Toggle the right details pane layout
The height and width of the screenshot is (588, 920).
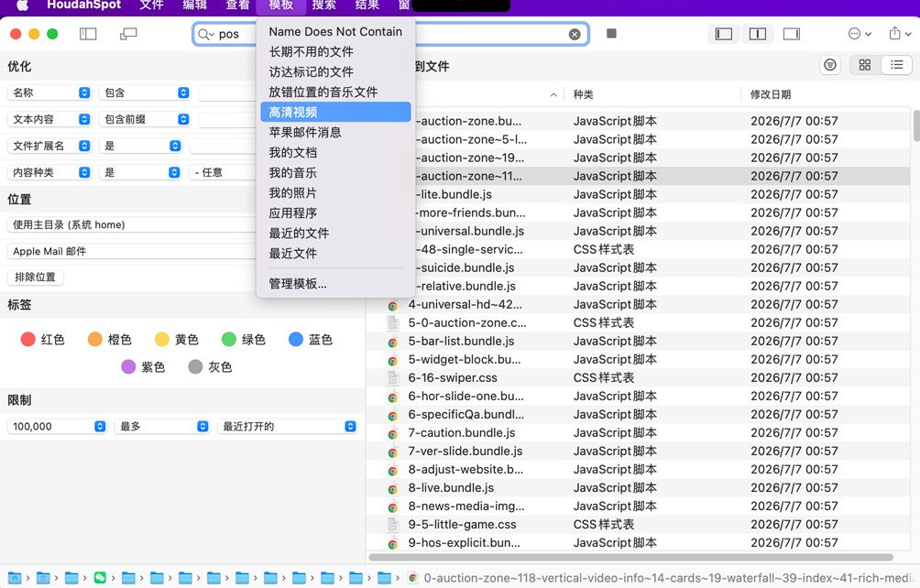pos(792,34)
